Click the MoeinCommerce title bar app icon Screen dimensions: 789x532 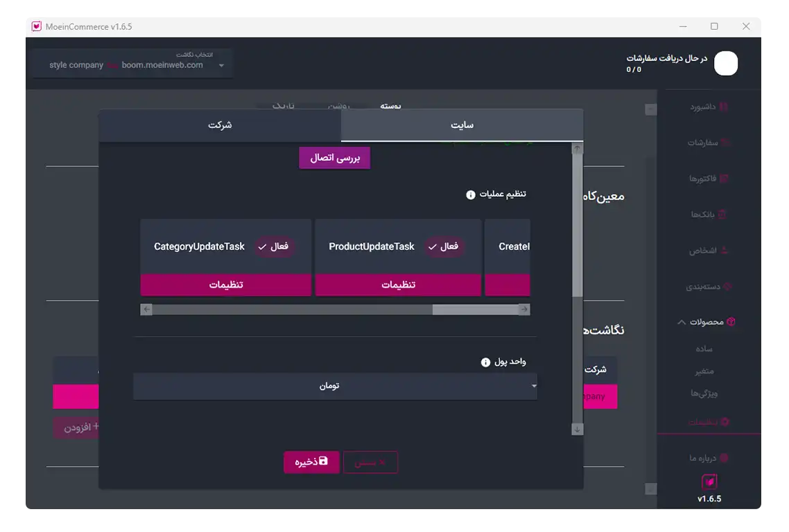tap(37, 26)
